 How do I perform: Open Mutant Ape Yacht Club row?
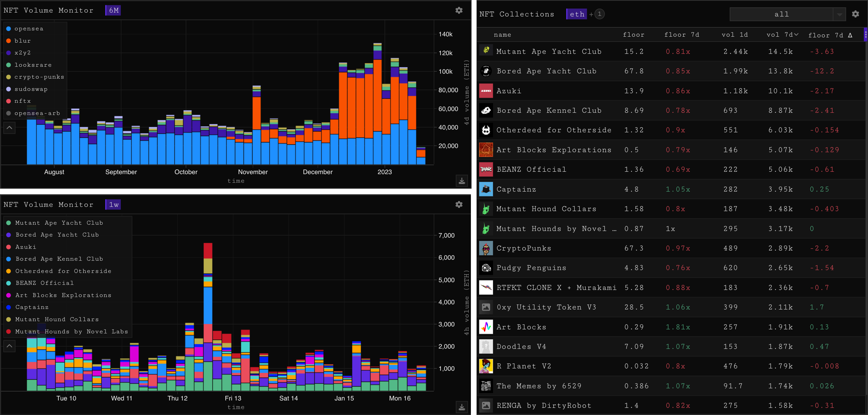[549, 52]
